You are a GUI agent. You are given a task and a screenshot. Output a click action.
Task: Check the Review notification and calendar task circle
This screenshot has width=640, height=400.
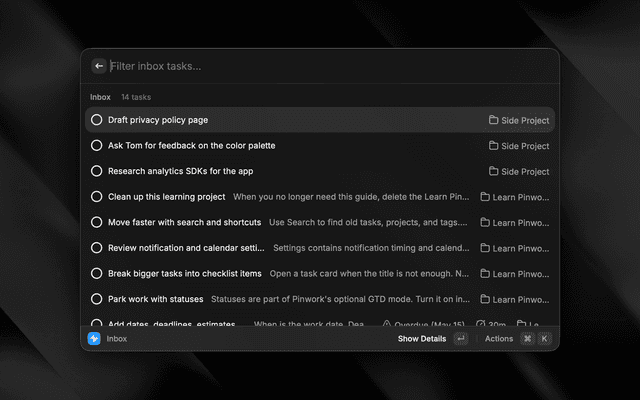click(97, 248)
